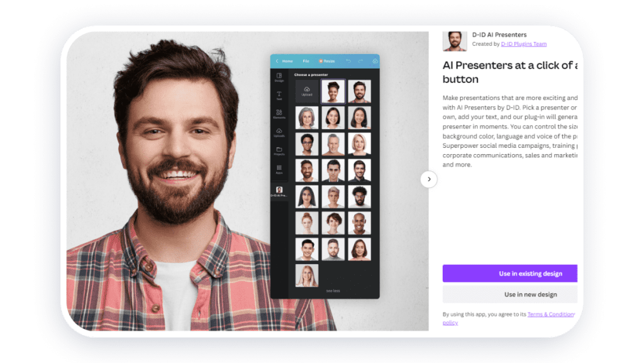Select the D-ID AI Presenters sidebar app
644x363 pixels.
click(x=279, y=191)
